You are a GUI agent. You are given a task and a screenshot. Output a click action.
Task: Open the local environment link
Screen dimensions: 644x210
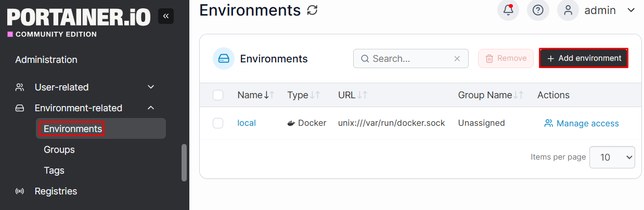(x=247, y=123)
